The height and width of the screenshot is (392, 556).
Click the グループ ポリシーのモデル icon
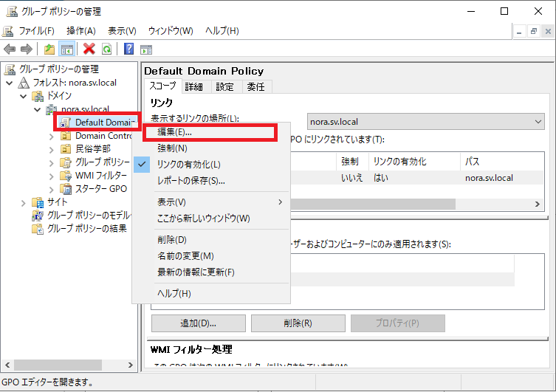coord(38,216)
